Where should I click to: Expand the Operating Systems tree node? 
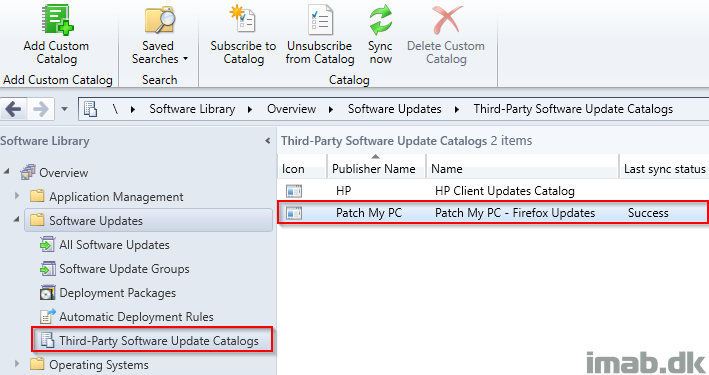coord(17,363)
